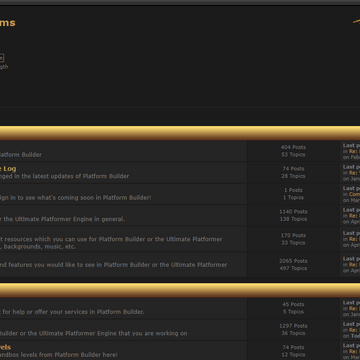Open last post link in the 2065 Posts row
360x360 pixels.
click(354, 265)
